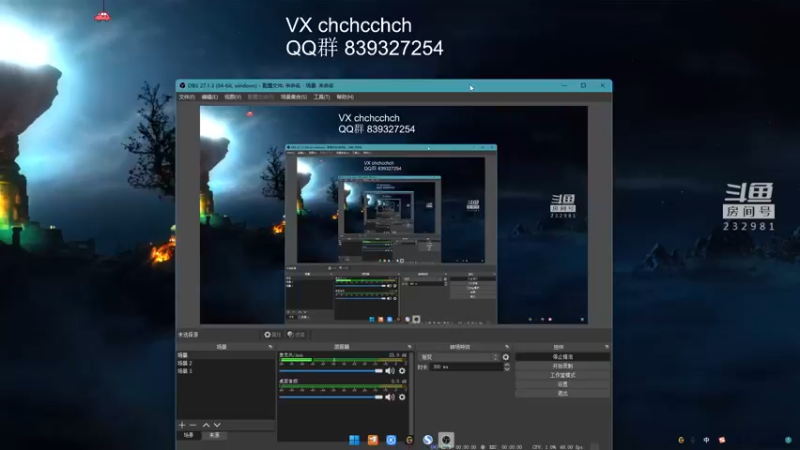
Task: Click the REC timer in status bar
Action: [506, 447]
